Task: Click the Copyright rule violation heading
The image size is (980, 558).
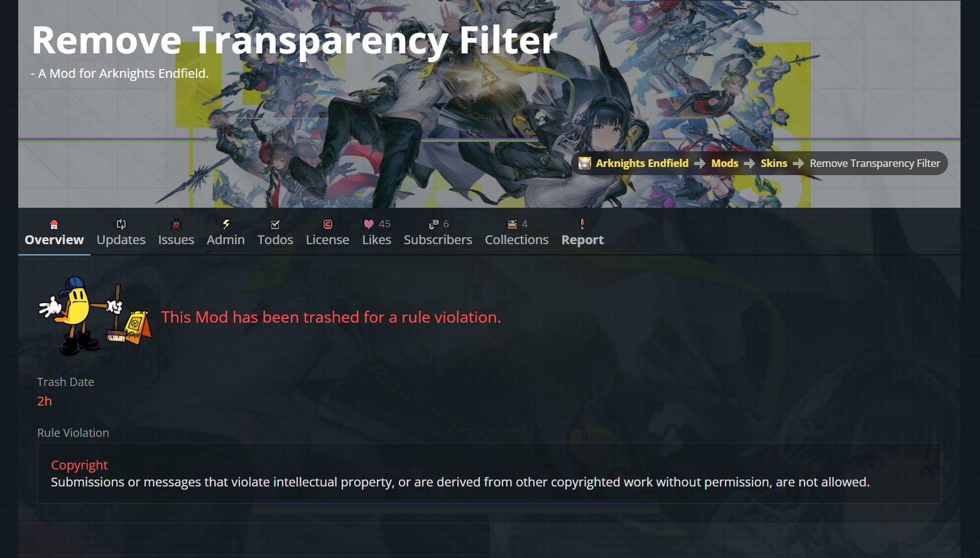Action: pyautogui.click(x=79, y=465)
